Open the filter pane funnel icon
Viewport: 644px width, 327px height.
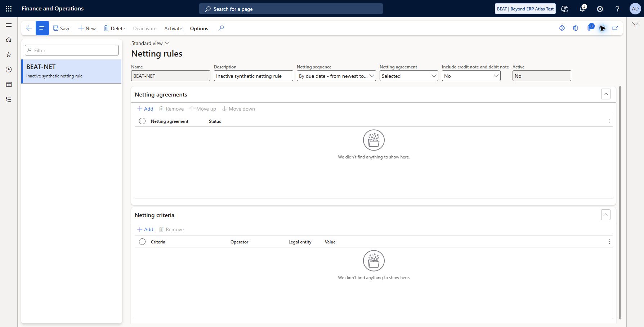635,24
